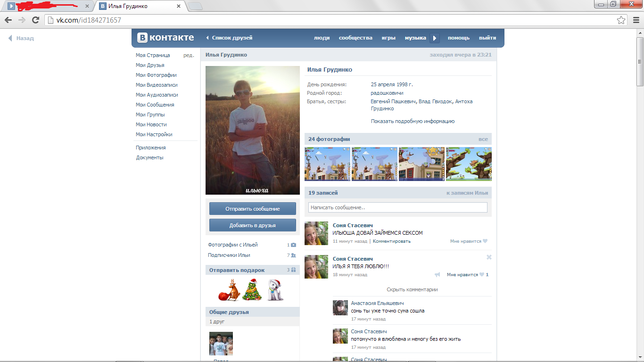Open commenter Анастасия Ельяшевич's profile name
This screenshot has width=644, height=362.
pos(377,303)
